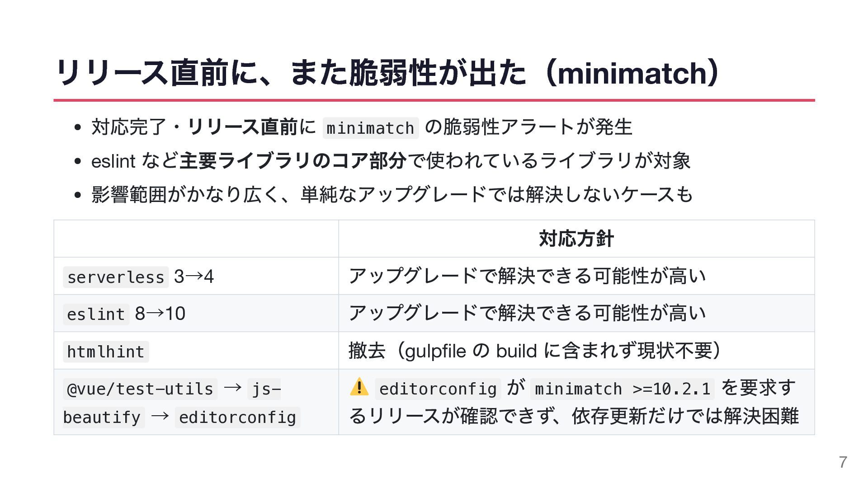Select the eslint code label in the table
Image resolution: width=868 pixels, height=488 pixels.
pos(96,314)
